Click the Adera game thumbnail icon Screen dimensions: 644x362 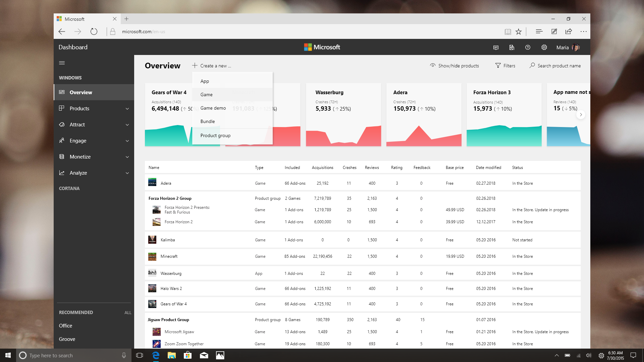pos(152,182)
